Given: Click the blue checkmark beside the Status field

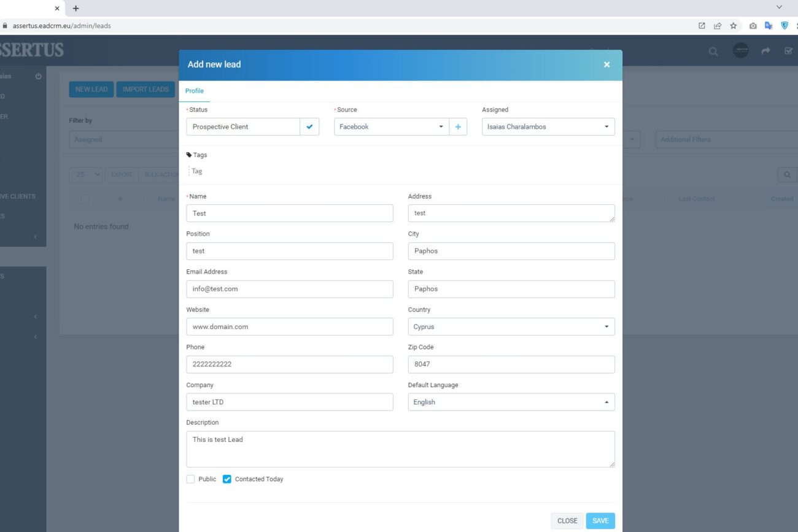Looking at the screenshot, I should (x=309, y=127).
